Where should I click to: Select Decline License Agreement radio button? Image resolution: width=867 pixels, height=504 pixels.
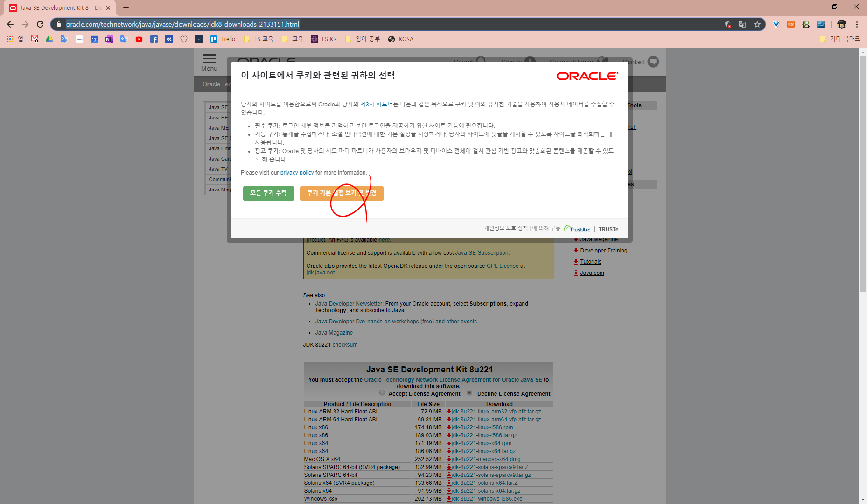coord(469,393)
